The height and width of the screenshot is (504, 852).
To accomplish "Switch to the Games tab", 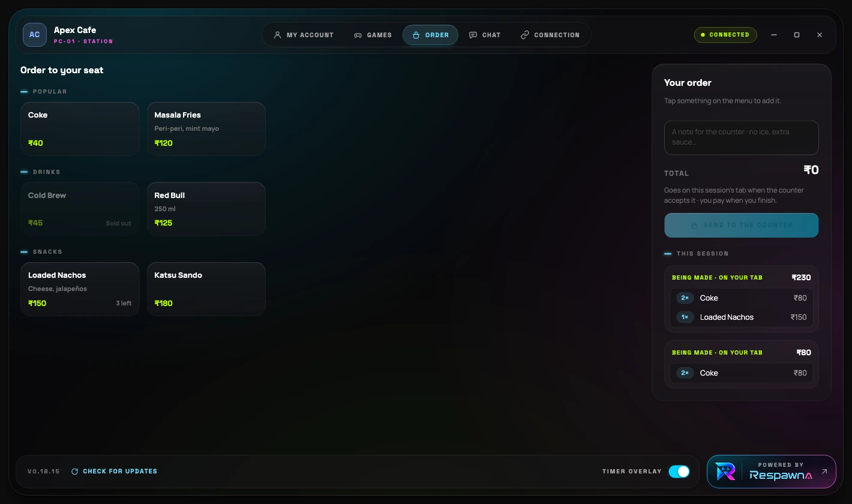I will (x=373, y=35).
